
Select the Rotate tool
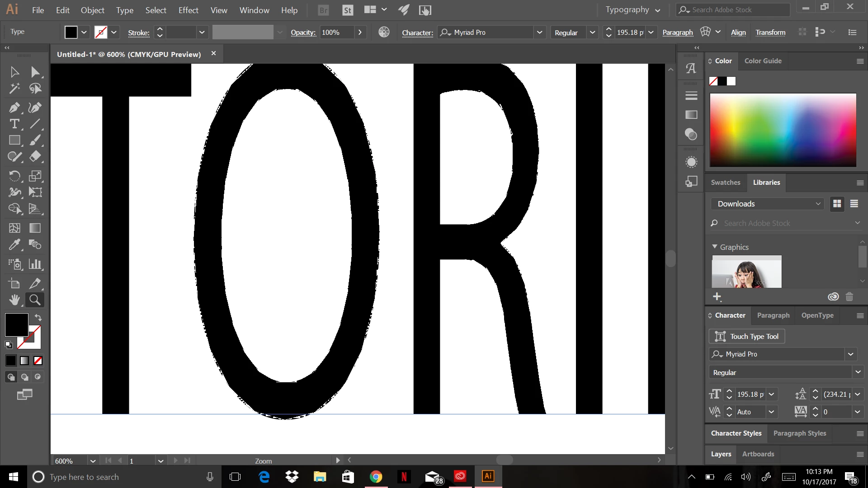point(14,176)
